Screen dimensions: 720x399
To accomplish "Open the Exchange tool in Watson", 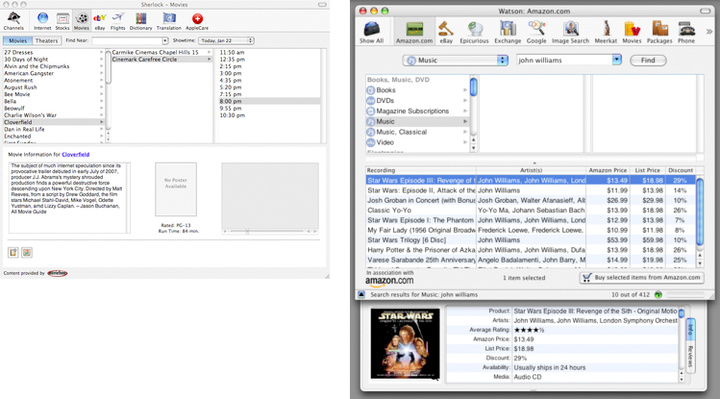I will pyautogui.click(x=507, y=32).
